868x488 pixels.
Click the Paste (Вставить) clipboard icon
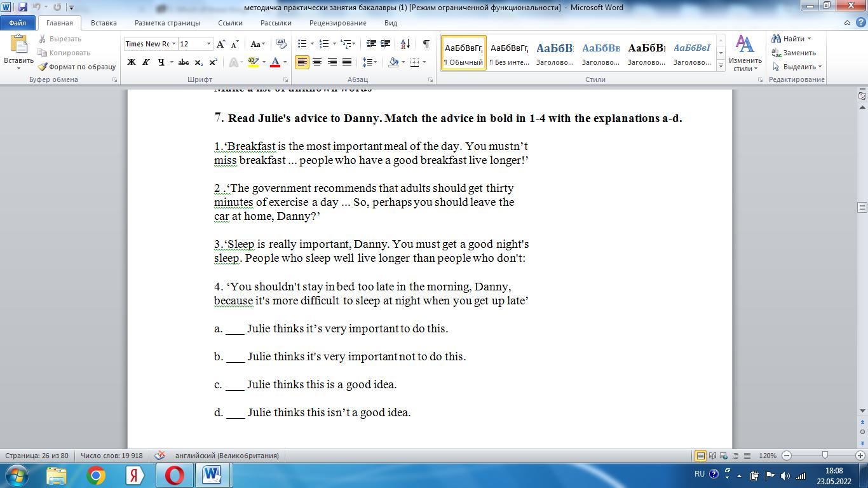[x=18, y=44]
